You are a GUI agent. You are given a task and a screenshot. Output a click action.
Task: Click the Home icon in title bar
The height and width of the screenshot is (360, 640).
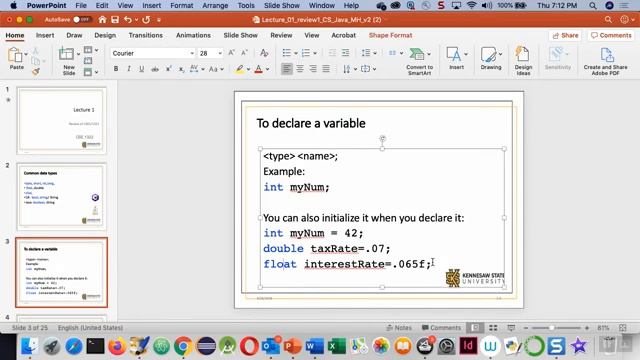click(x=102, y=20)
